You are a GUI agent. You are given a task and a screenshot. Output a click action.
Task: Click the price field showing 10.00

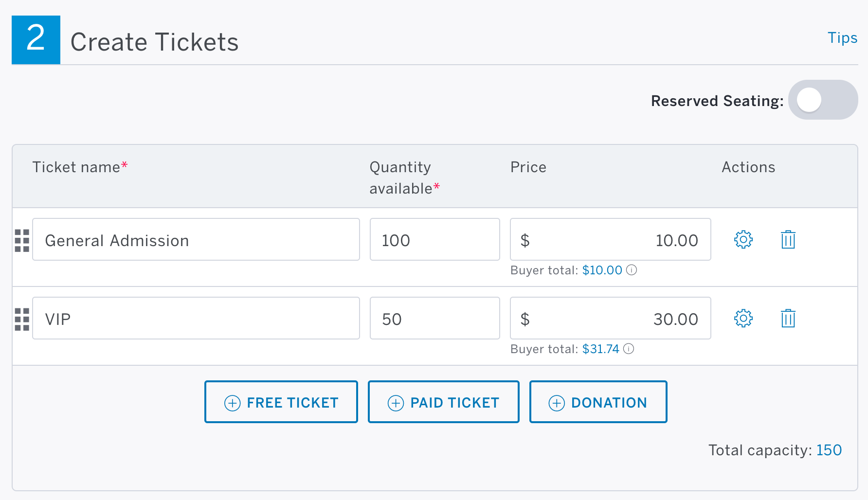coord(611,239)
